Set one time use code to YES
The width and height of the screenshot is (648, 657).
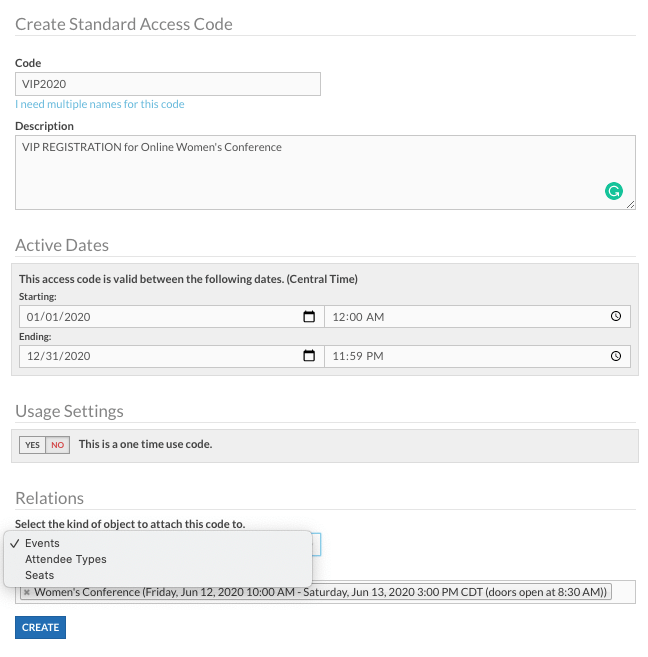(x=32, y=445)
